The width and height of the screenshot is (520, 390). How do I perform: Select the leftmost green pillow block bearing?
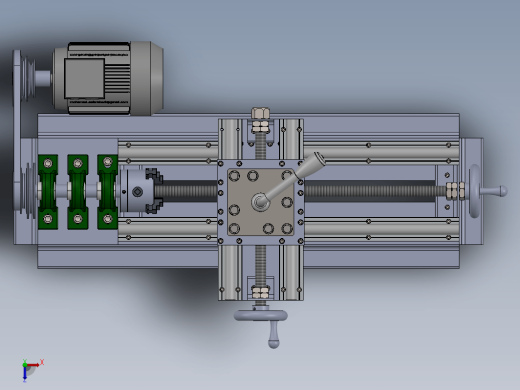[x=48, y=192]
